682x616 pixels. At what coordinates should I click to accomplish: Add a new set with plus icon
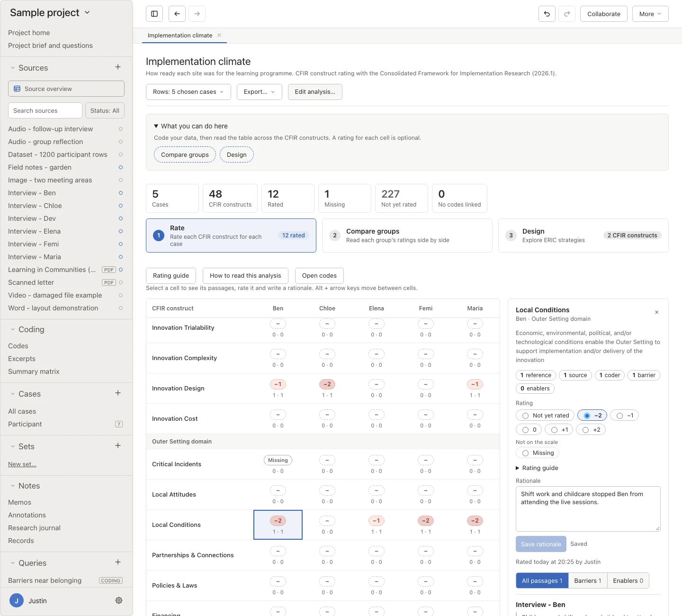118,446
